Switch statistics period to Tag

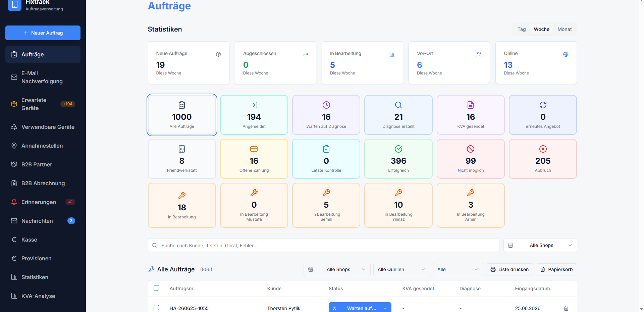521,29
